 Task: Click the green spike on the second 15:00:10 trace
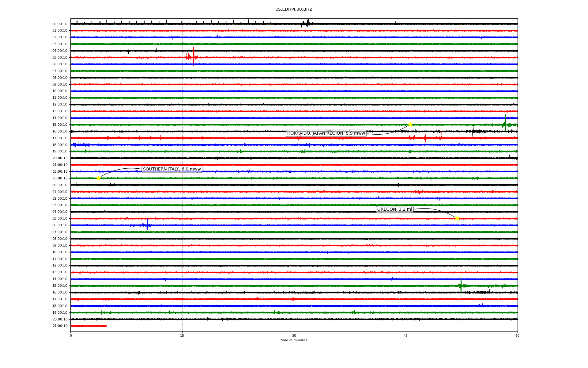point(461,286)
